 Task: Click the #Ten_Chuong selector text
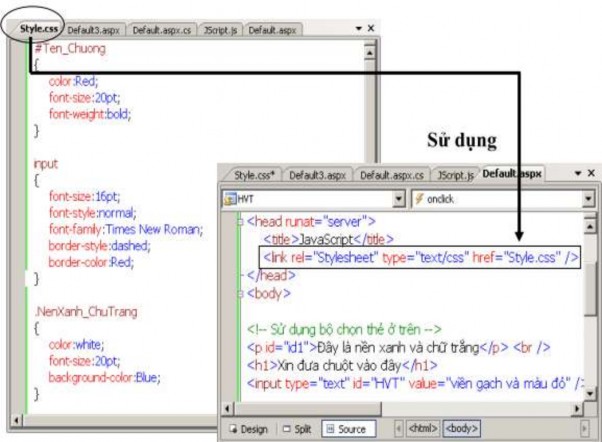tap(70, 49)
